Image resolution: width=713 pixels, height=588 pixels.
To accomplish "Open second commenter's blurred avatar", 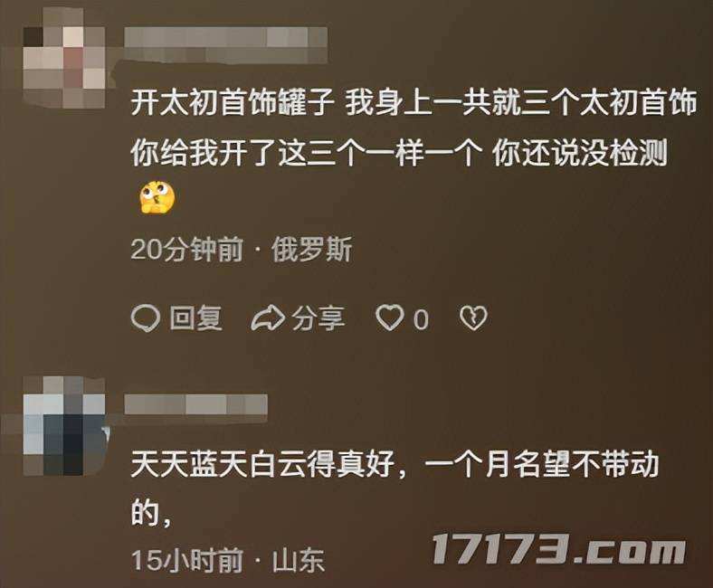I will click(64, 427).
